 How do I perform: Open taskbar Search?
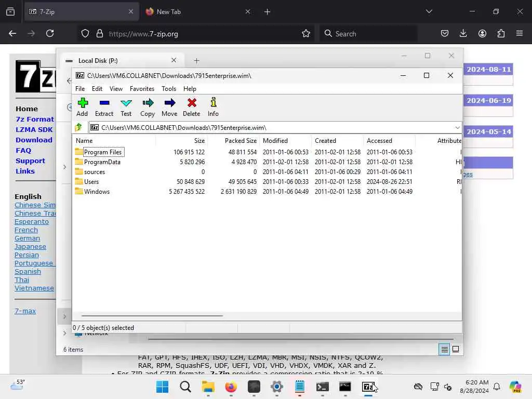point(185,387)
